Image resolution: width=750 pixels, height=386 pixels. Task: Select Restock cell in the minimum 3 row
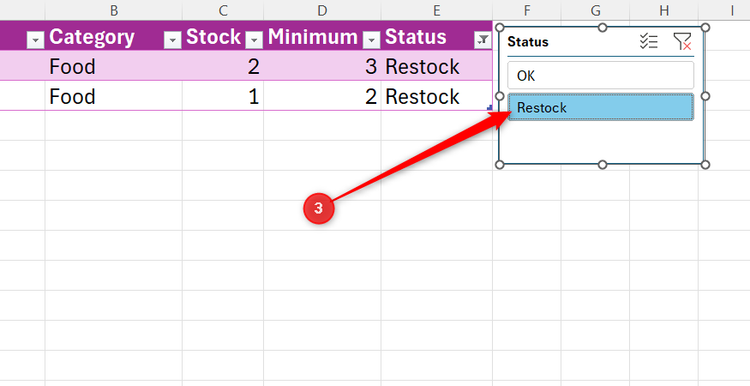(437, 66)
